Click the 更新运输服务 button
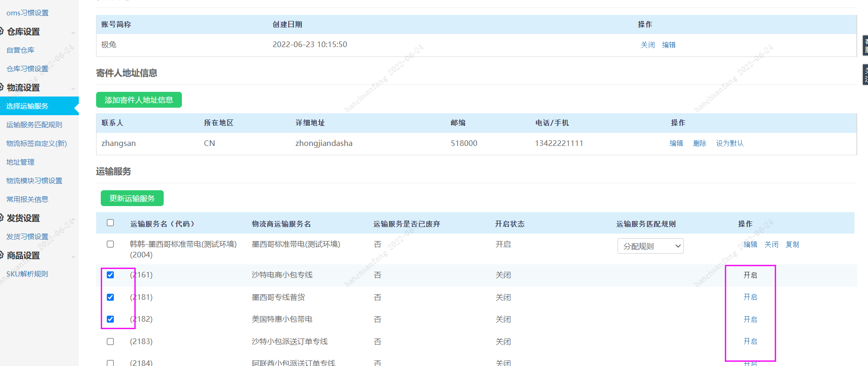The height and width of the screenshot is (366, 868). tap(132, 198)
